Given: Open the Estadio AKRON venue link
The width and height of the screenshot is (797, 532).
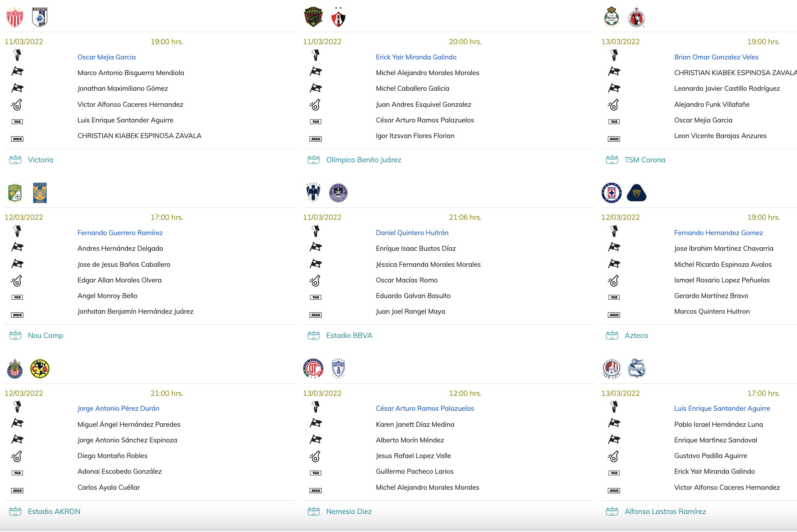Looking at the screenshot, I should [x=54, y=511].
